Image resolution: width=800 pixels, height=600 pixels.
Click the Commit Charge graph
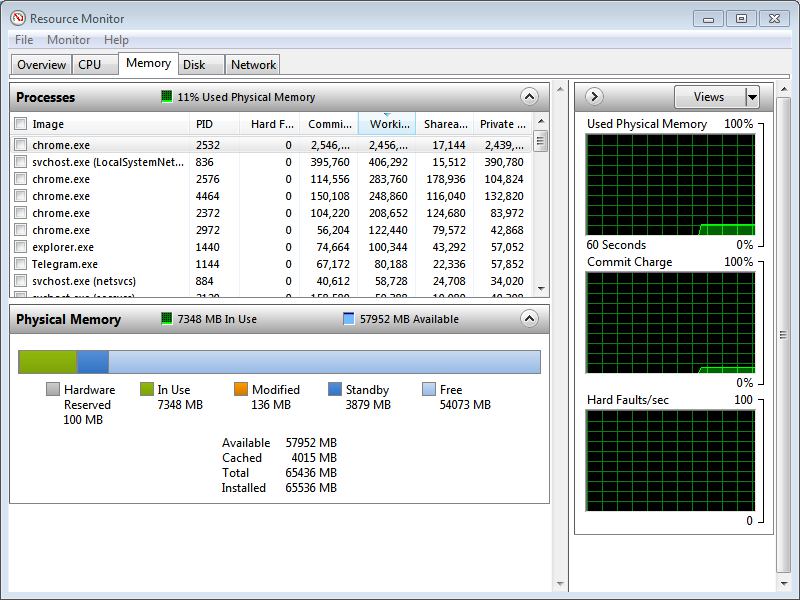tap(670, 322)
